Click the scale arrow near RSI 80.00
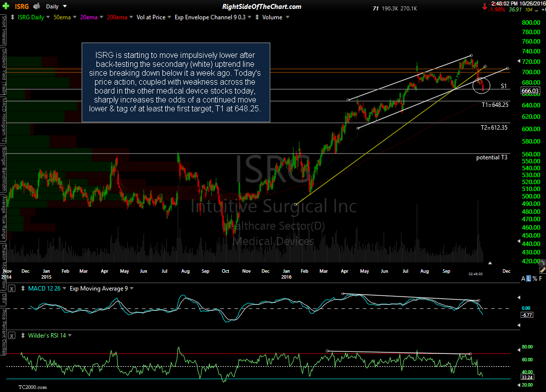 pos(519,349)
